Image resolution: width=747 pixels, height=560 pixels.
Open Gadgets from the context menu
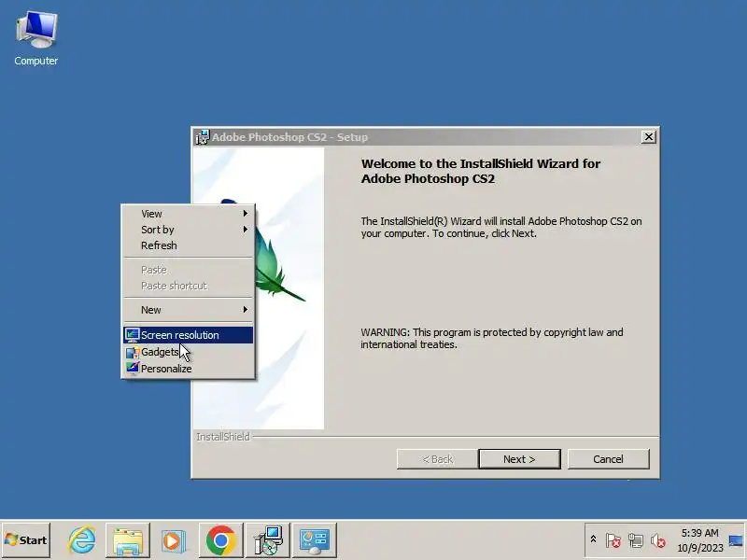pos(189,352)
